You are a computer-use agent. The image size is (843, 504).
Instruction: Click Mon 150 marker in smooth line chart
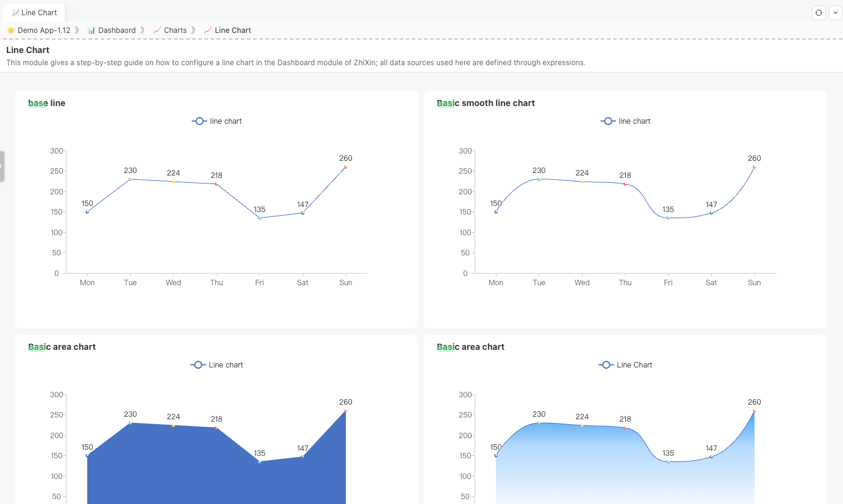point(496,212)
